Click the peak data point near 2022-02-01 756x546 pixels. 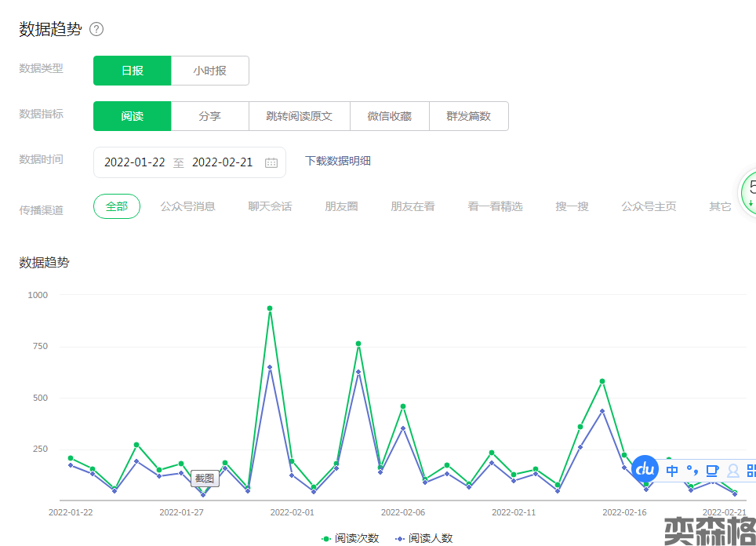270,308
